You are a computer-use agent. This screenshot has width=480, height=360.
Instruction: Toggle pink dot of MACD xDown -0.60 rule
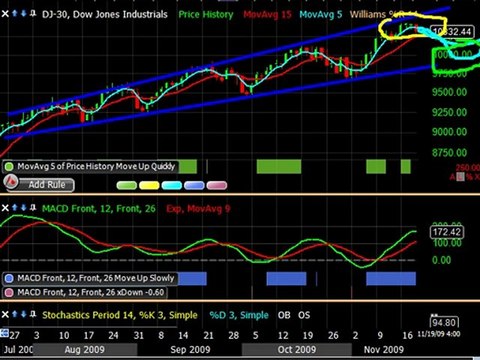(9, 293)
